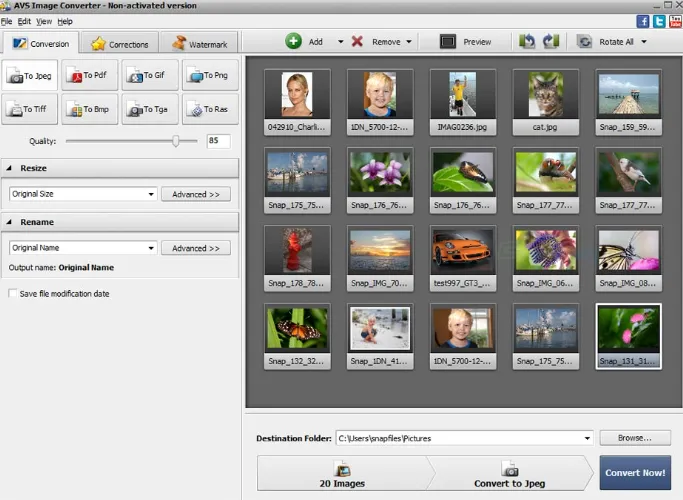Rotate the image counterclockwise
Image resolution: width=683 pixels, height=500 pixels.
click(527, 41)
